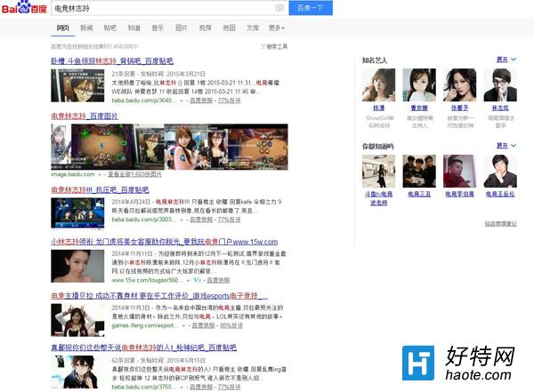Open the 小林志玲领衔 龙门虎将 result link

coord(165,242)
